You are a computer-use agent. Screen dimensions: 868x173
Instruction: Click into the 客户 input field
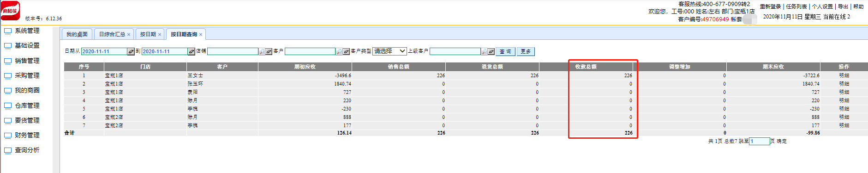point(310,51)
